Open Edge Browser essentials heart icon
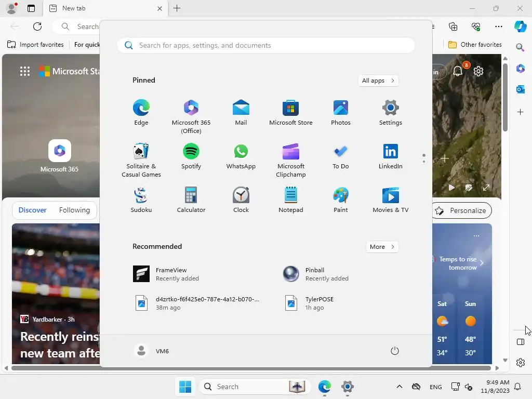This screenshot has width=532, height=399. click(476, 26)
